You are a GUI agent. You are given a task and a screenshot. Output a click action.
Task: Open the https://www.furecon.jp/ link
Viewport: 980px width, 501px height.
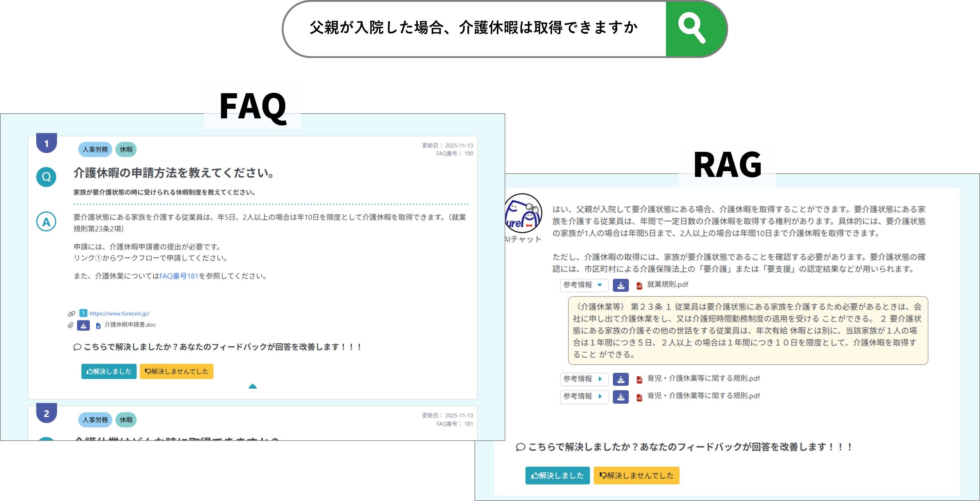[x=119, y=314]
